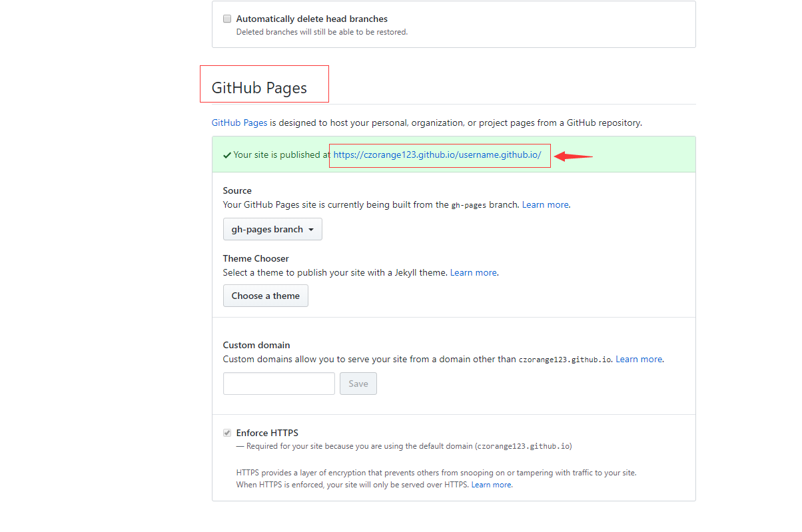The image size is (802, 532).
Task: Click the Source section heading
Action: (x=237, y=190)
